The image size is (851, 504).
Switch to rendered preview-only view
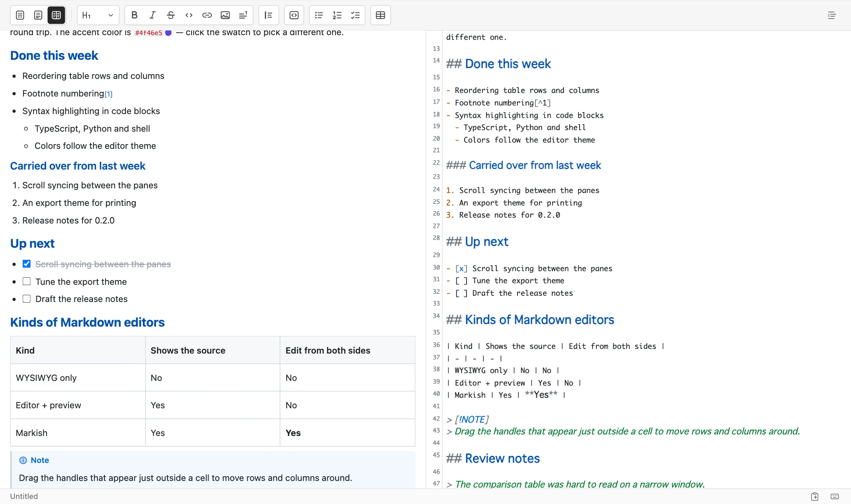click(38, 15)
